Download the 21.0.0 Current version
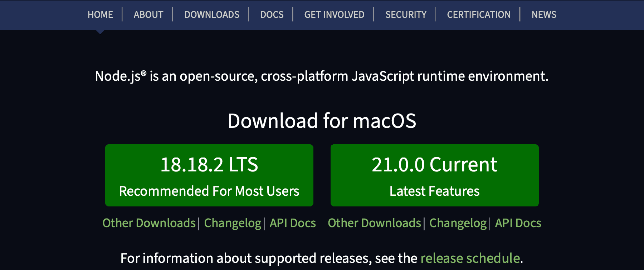This screenshot has height=270, width=644. pyautogui.click(x=435, y=175)
